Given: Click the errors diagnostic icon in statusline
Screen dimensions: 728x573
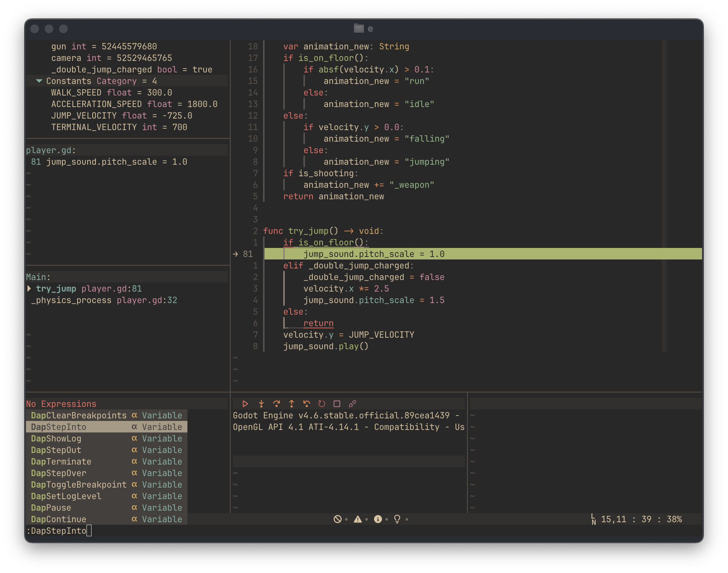Looking at the screenshot, I should [x=337, y=519].
